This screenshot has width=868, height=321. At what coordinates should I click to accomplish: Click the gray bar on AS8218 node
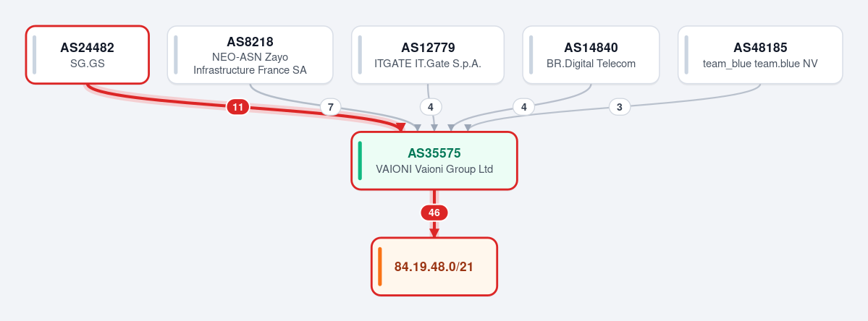(x=176, y=55)
